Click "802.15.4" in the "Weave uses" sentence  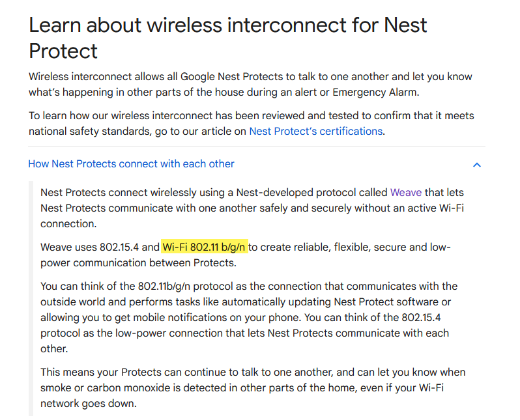119,247
